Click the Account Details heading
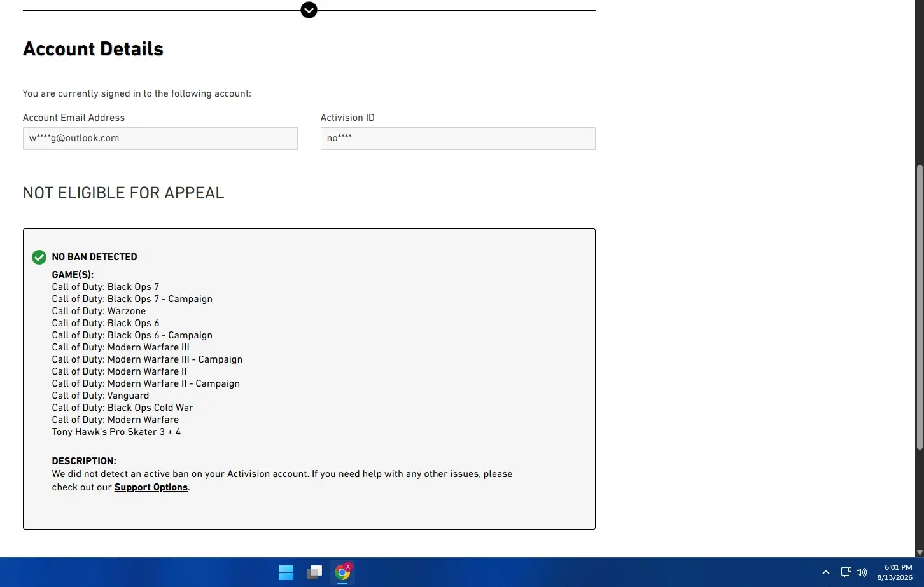Viewport: 924px width, 587px height. pyautogui.click(x=93, y=49)
